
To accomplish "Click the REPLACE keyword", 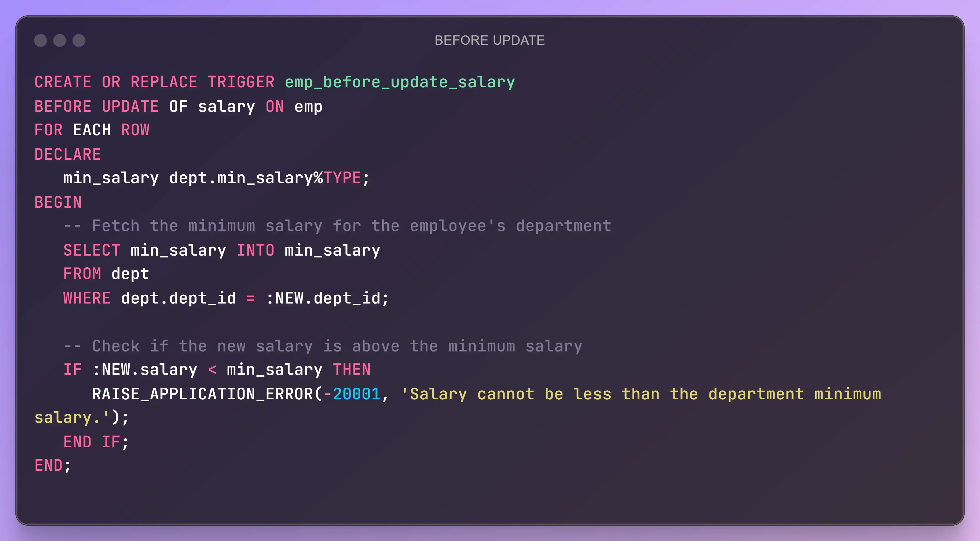I will point(164,82).
